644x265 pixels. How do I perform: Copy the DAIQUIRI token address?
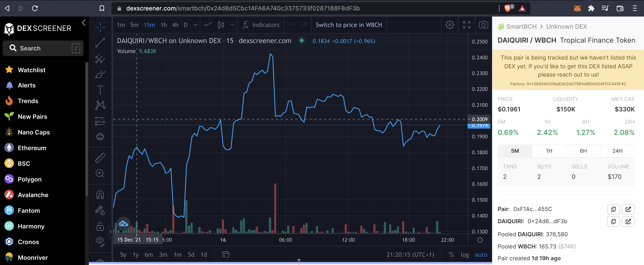pyautogui.click(x=613, y=221)
